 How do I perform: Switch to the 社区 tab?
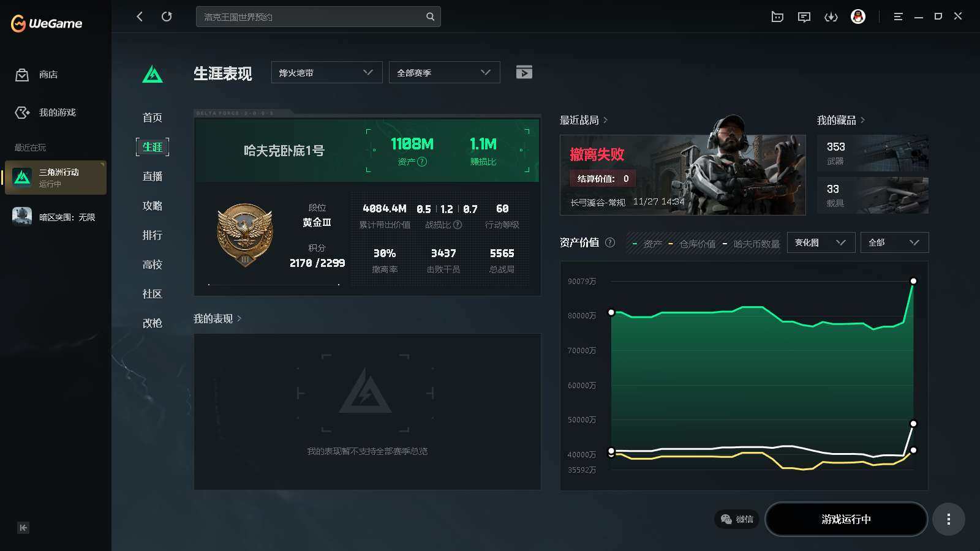click(x=153, y=294)
